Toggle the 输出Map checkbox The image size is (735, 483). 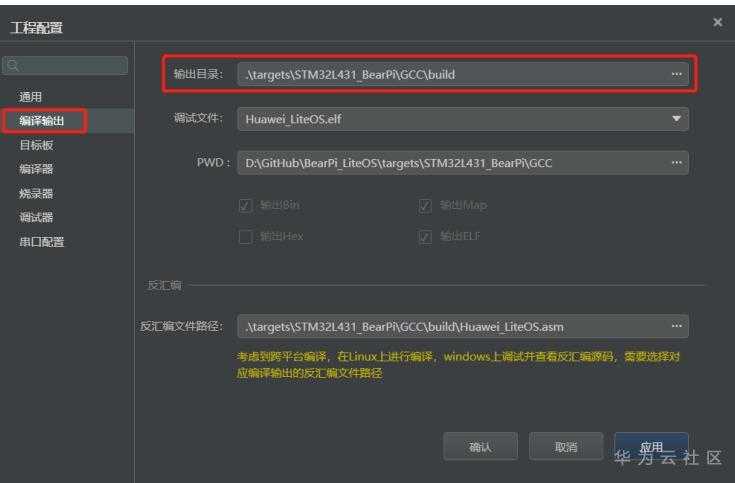tap(425, 205)
